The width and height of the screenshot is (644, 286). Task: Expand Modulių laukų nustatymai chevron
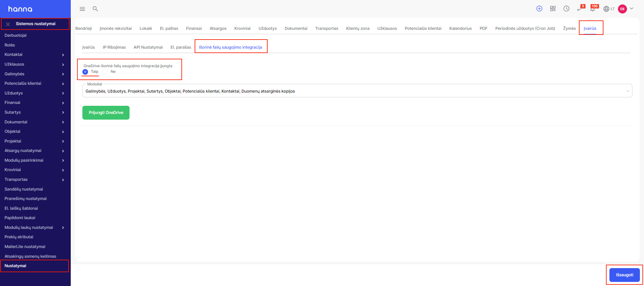(63, 228)
